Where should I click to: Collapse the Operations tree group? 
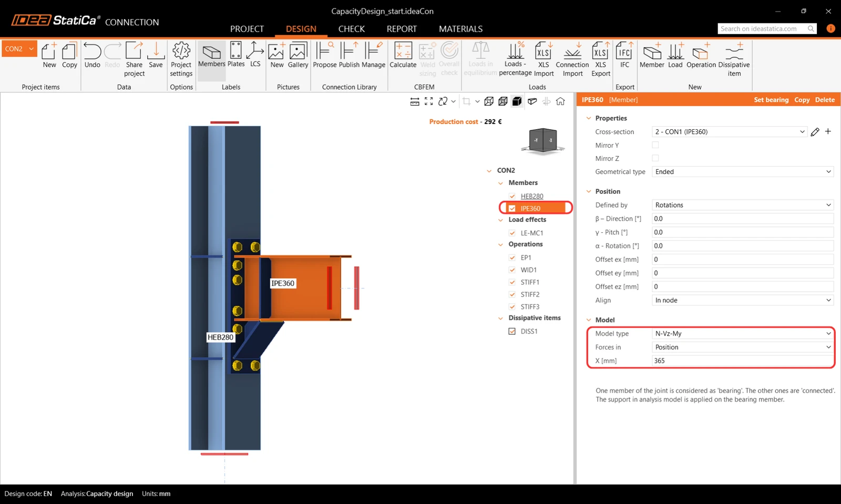[500, 244]
